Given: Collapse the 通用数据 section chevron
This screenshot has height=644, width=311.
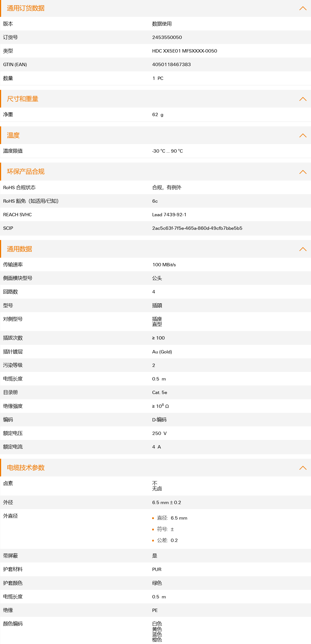Looking at the screenshot, I should coord(303,249).
